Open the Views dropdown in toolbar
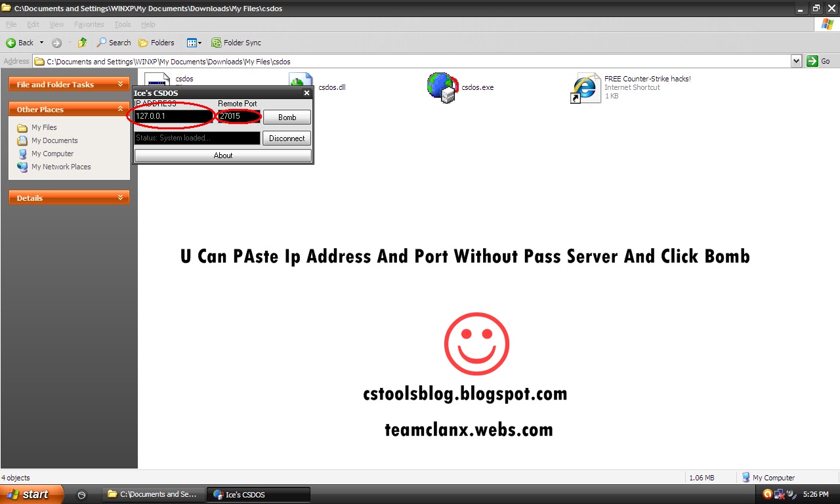 pos(194,43)
